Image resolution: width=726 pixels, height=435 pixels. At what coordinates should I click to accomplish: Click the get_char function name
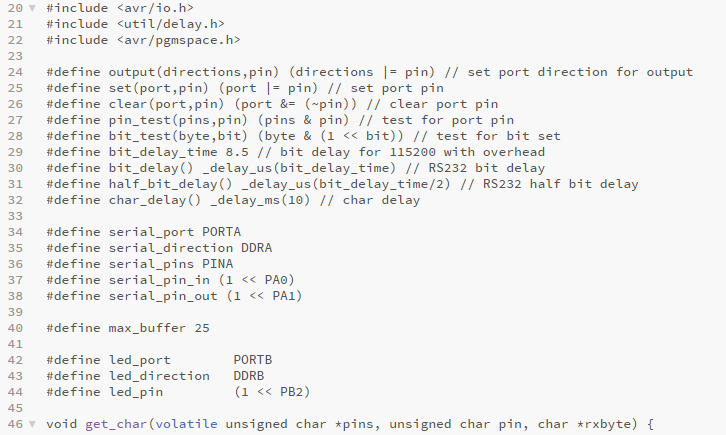click(116, 424)
